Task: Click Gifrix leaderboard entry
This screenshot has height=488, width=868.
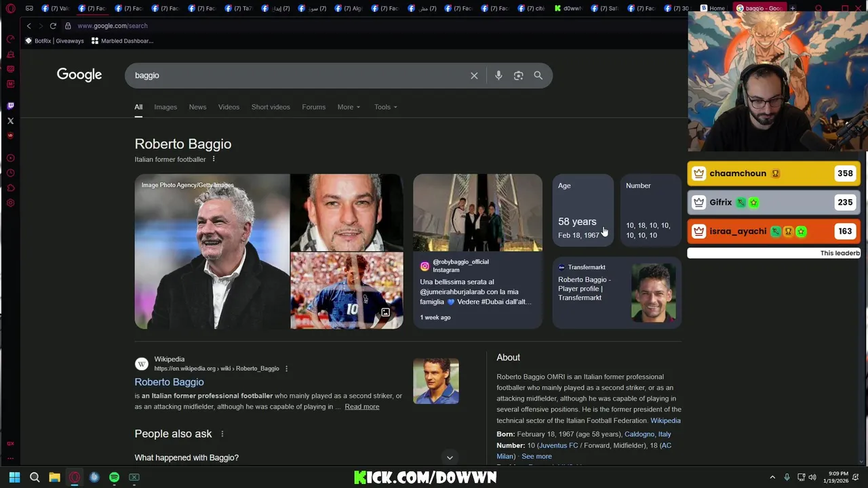Action: 774,202
